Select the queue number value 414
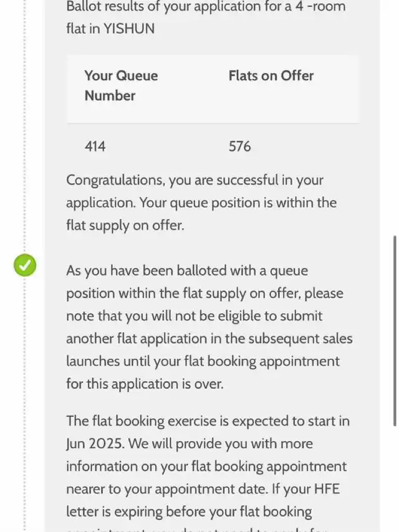Screen dimensions: 399x532 click(x=95, y=146)
